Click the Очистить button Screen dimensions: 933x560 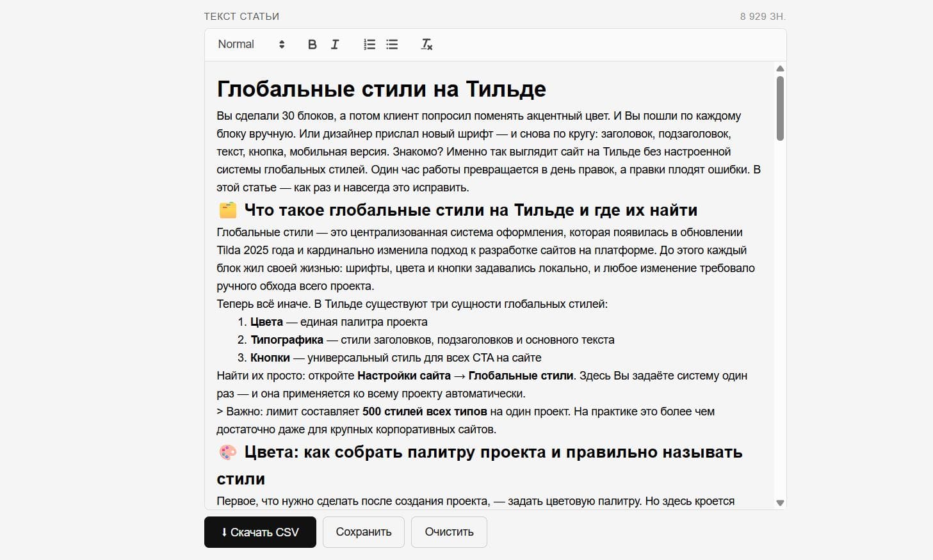coord(449,532)
